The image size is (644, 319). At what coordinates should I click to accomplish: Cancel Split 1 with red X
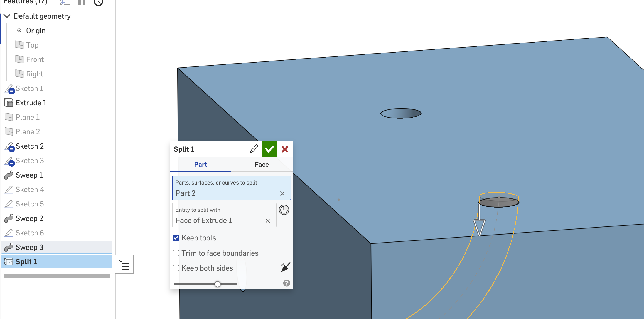285,149
